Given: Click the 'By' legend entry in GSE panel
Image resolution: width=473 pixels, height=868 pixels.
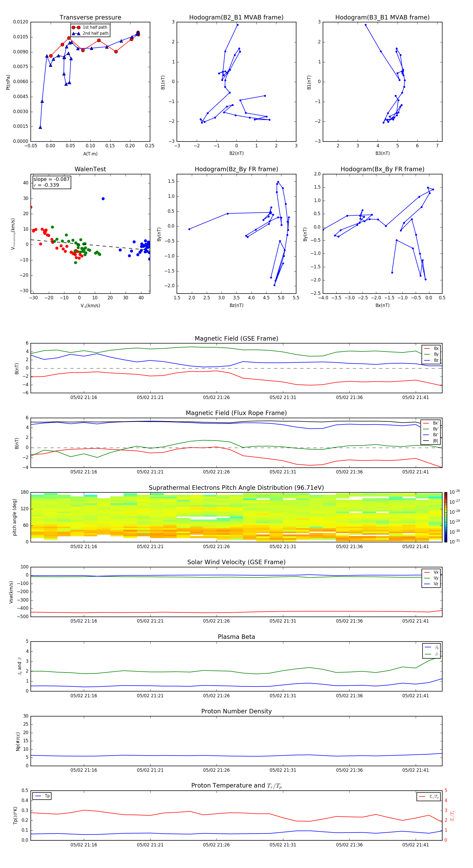Looking at the screenshot, I should click(431, 354).
